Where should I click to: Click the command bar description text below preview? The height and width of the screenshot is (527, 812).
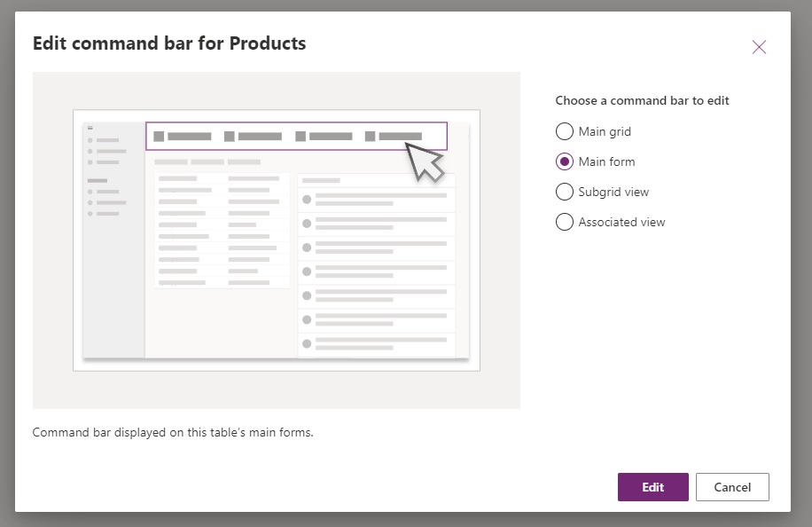point(173,432)
